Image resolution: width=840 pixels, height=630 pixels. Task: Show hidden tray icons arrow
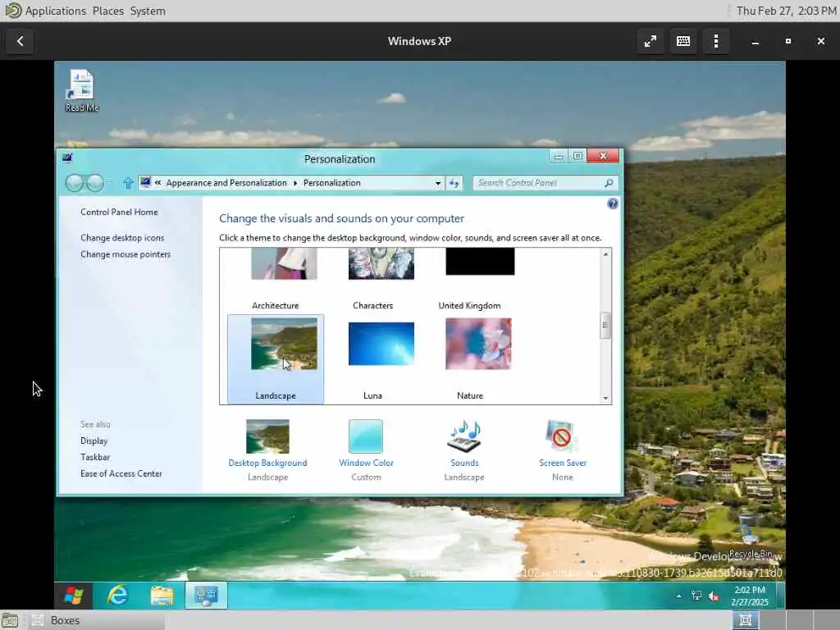tap(678, 596)
